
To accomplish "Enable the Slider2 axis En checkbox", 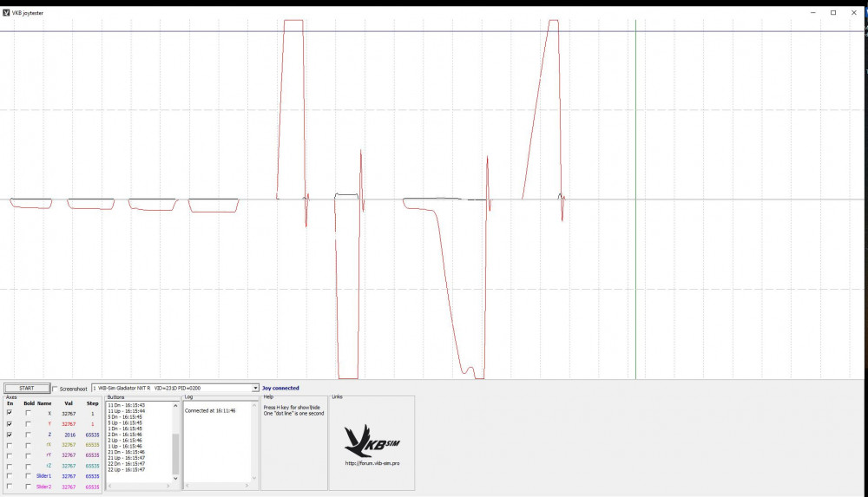I will (x=10, y=487).
